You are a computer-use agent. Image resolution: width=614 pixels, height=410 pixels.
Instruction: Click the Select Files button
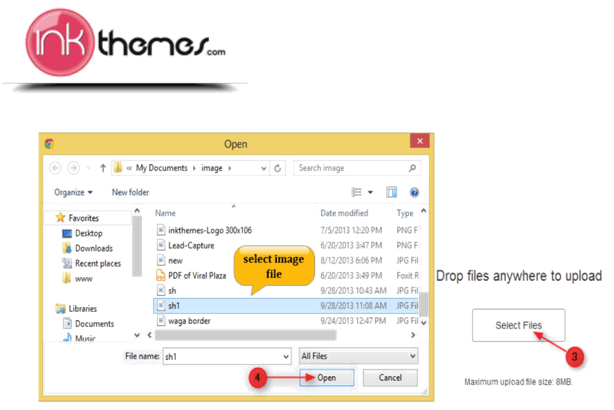click(x=518, y=326)
